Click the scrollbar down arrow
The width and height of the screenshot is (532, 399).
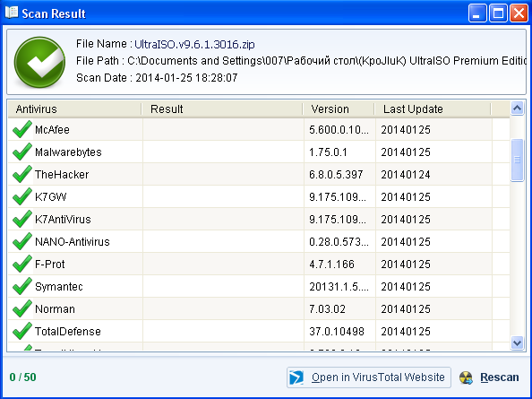[x=517, y=343]
